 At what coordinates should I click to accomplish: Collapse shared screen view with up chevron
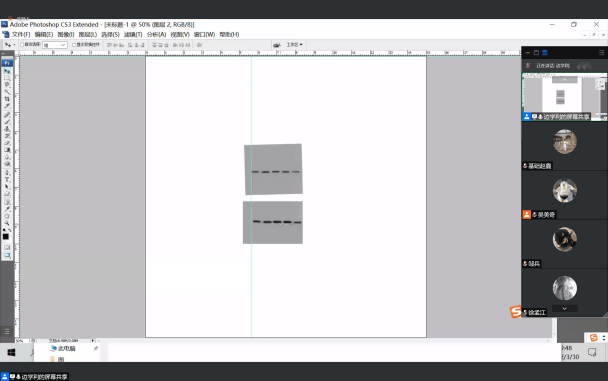(565, 79)
